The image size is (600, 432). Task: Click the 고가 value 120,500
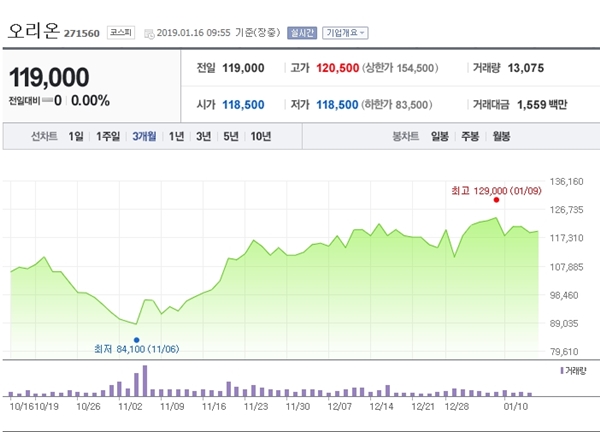pos(338,68)
